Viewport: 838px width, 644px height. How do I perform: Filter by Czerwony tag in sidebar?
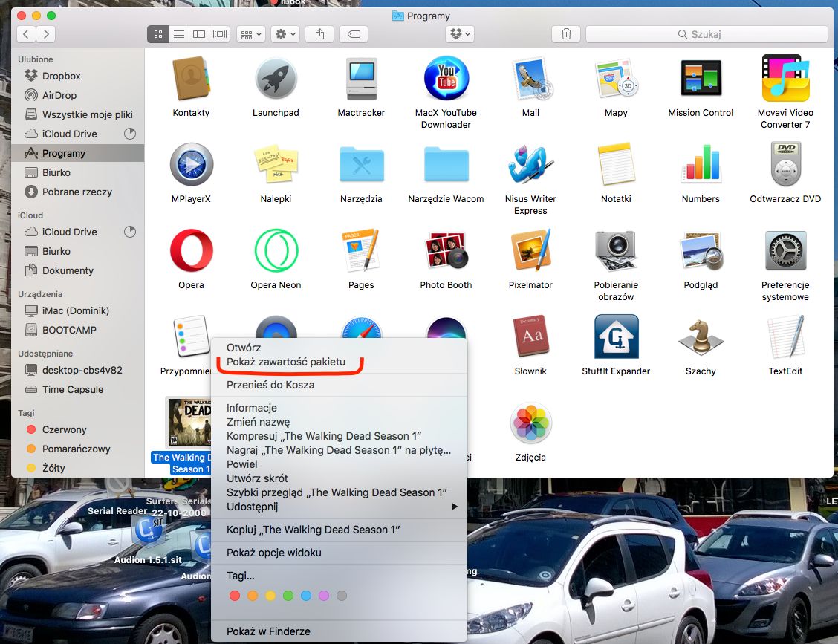[x=64, y=429]
